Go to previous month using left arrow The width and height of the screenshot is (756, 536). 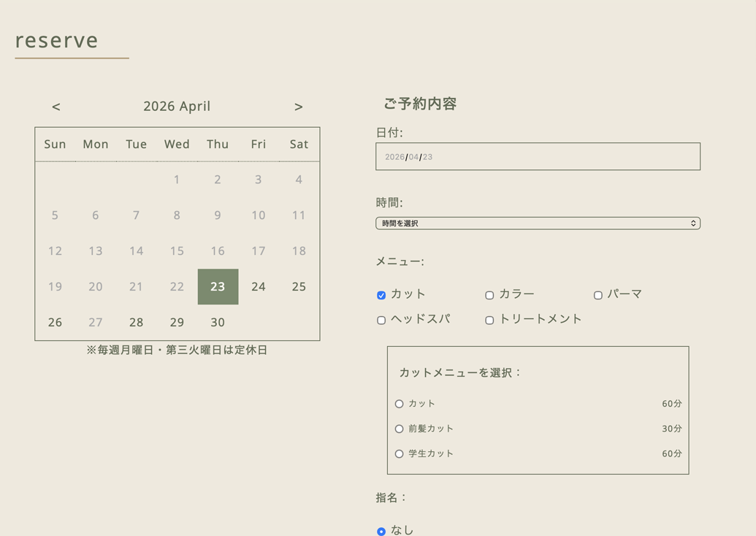(x=56, y=107)
